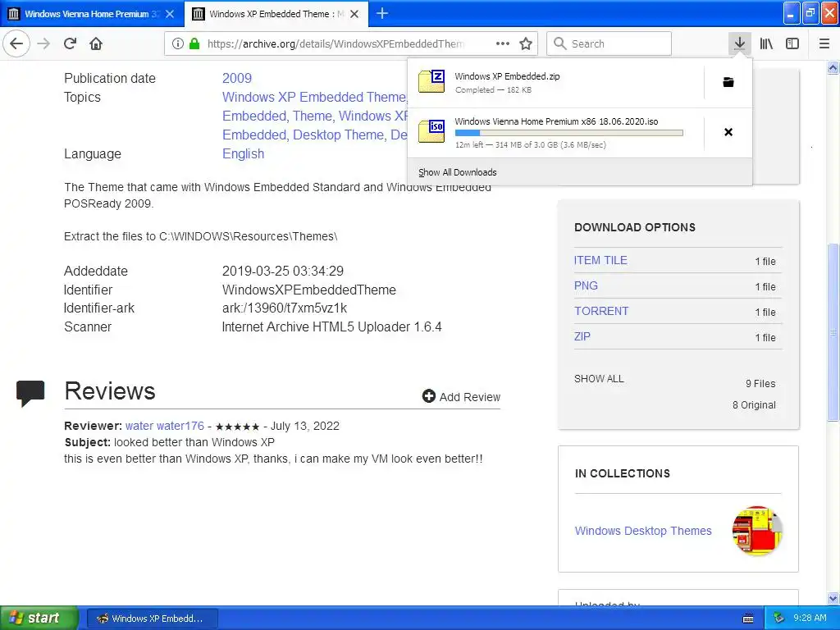Click the Add Review plus icon
The image size is (840, 630).
click(428, 396)
